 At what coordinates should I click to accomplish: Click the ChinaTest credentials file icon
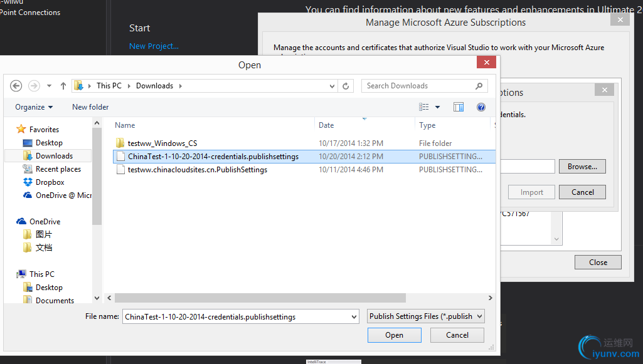coord(120,157)
